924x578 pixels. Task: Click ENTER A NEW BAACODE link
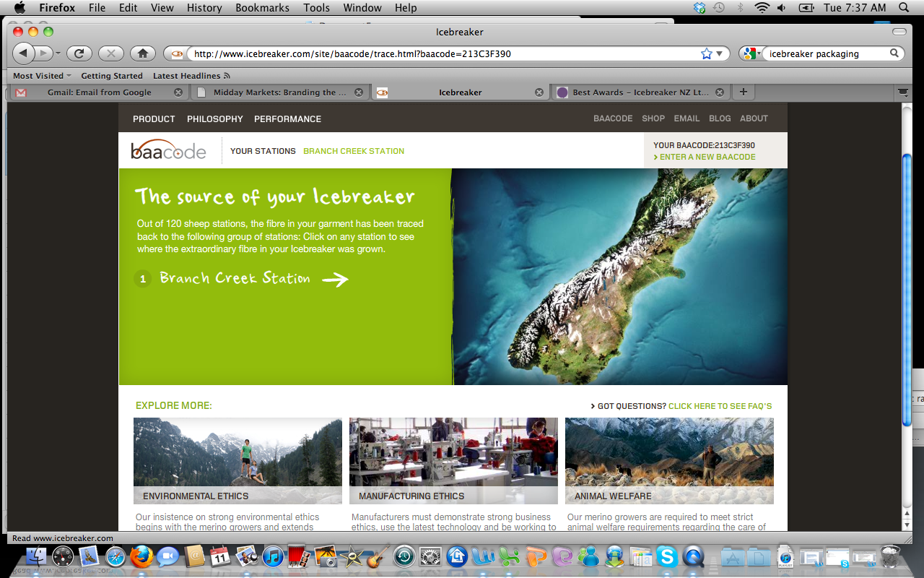coord(705,157)
